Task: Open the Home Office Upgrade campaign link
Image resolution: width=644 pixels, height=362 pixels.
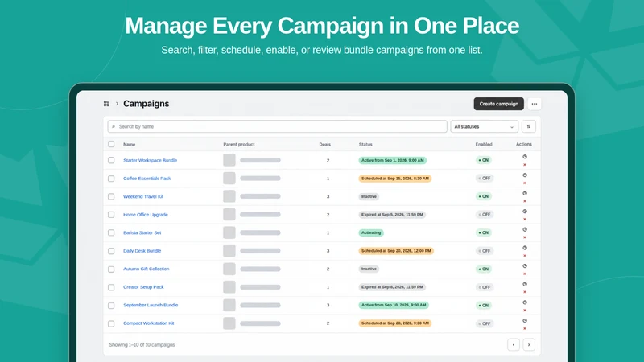Action: [146, 215]
